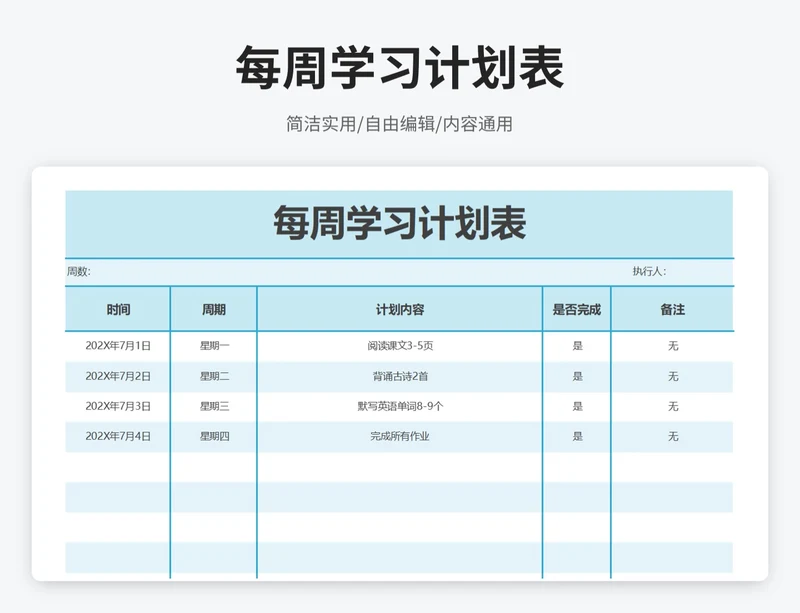Click the large page heading 每周学习计划表
Screen dimensions: 800x613
click(399, 67)
